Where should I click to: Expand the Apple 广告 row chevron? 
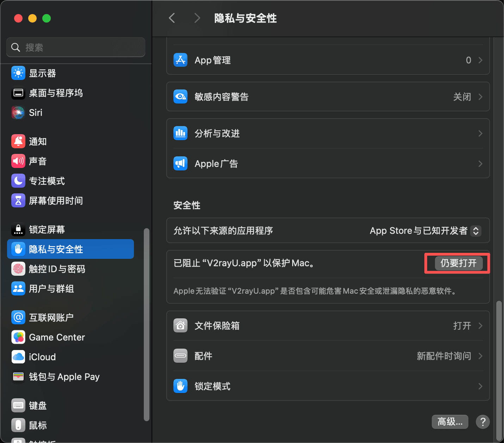[x=480, y=164]
